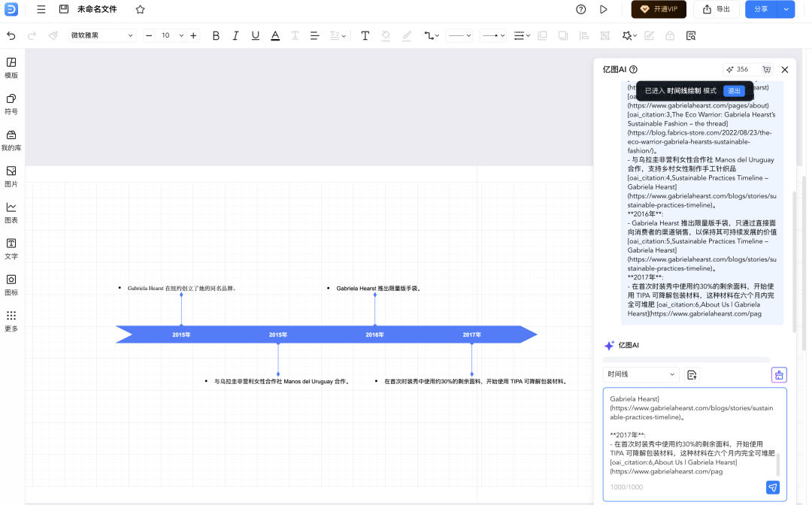Open the hamburger main menu
This screenshot has height=505, width=812.
click(41, 9)
